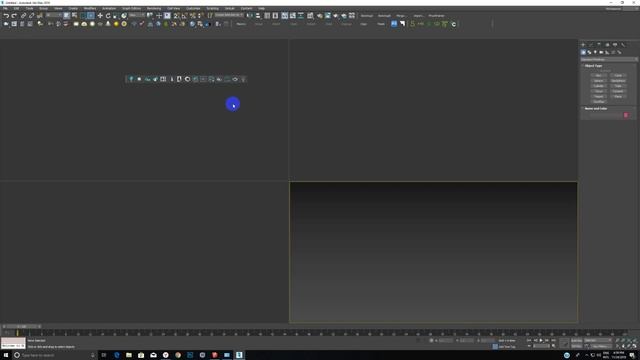
Task: Open the Material Editor
Action: [x=310, y=16]
